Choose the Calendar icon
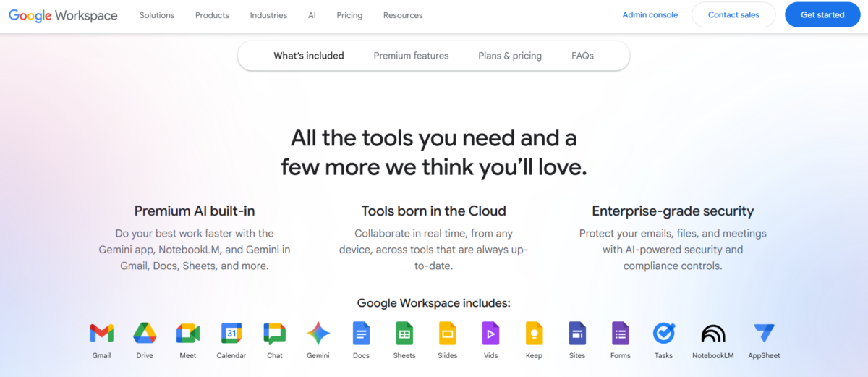The width and height of the screenshot is (868, 377). (231, 334)
